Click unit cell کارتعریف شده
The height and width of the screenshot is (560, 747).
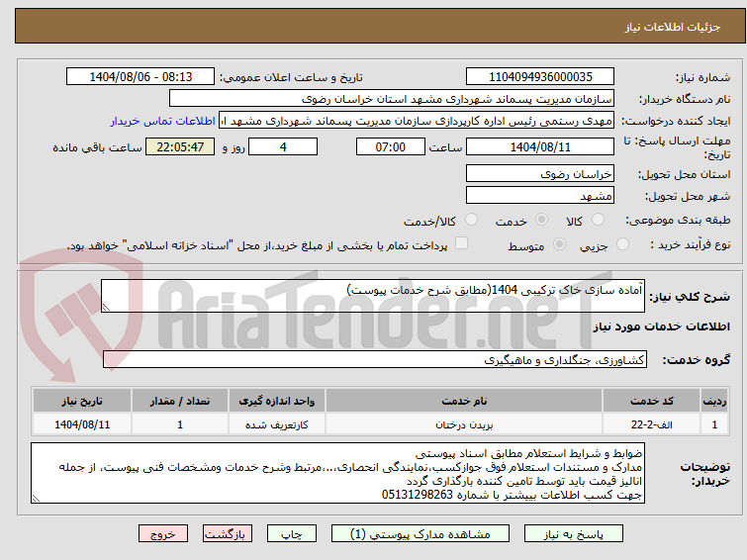coord(277,424)
